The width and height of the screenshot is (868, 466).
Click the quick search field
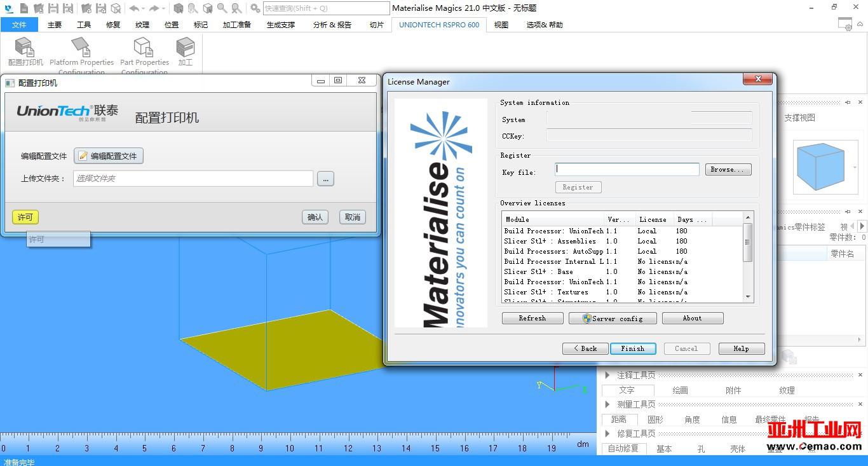[x=326, y=8]
